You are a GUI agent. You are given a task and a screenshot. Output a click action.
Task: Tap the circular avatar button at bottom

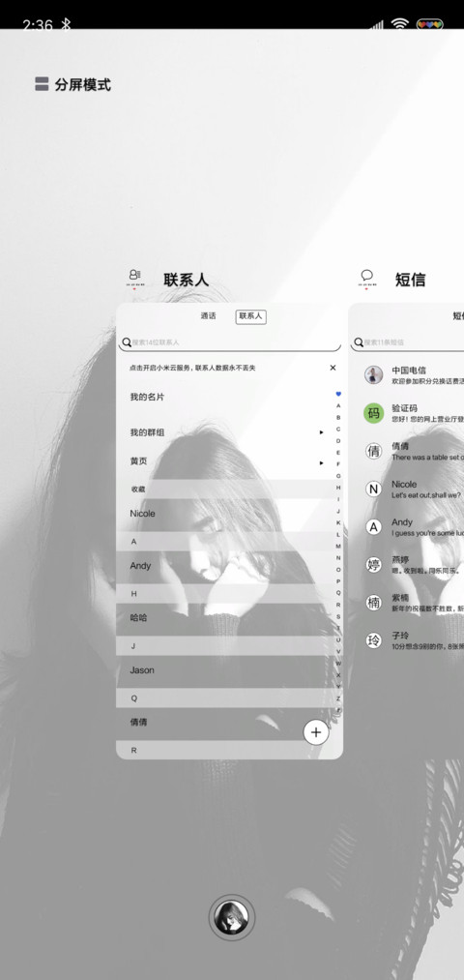(232, 917)
